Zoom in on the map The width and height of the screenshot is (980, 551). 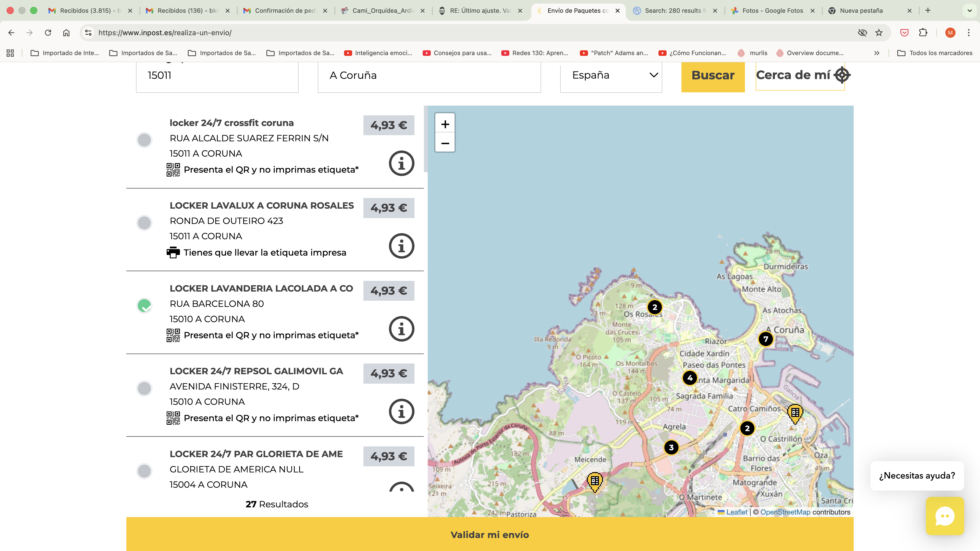[445, 124]
